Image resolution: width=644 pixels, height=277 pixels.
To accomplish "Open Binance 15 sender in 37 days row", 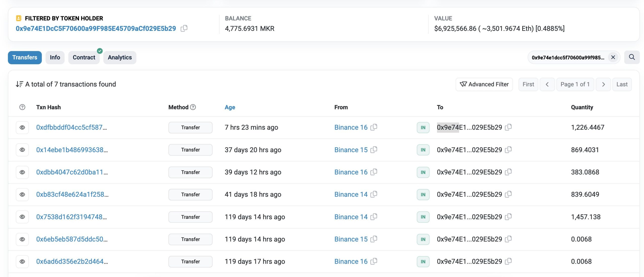I will (351, 150).
